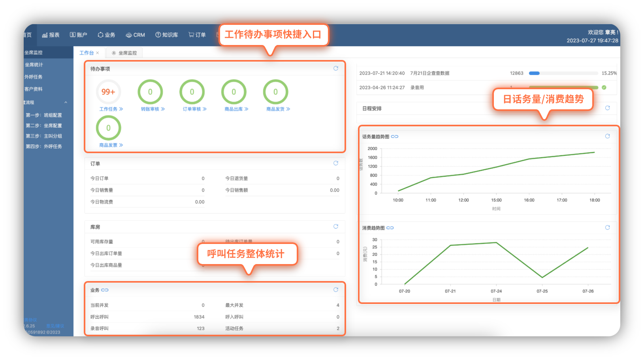Open the 知识库 menu
644x360 pixels.
(x=167, y=35)
